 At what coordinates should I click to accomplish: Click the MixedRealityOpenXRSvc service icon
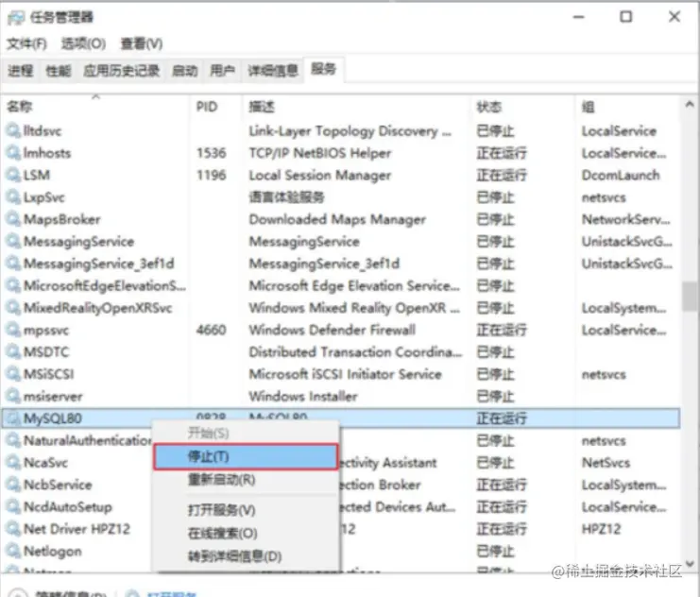13,307
